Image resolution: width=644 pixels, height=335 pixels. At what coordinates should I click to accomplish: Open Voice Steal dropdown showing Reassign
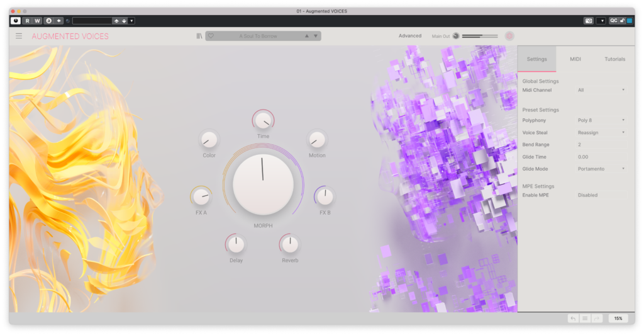(x=601, y=133)
